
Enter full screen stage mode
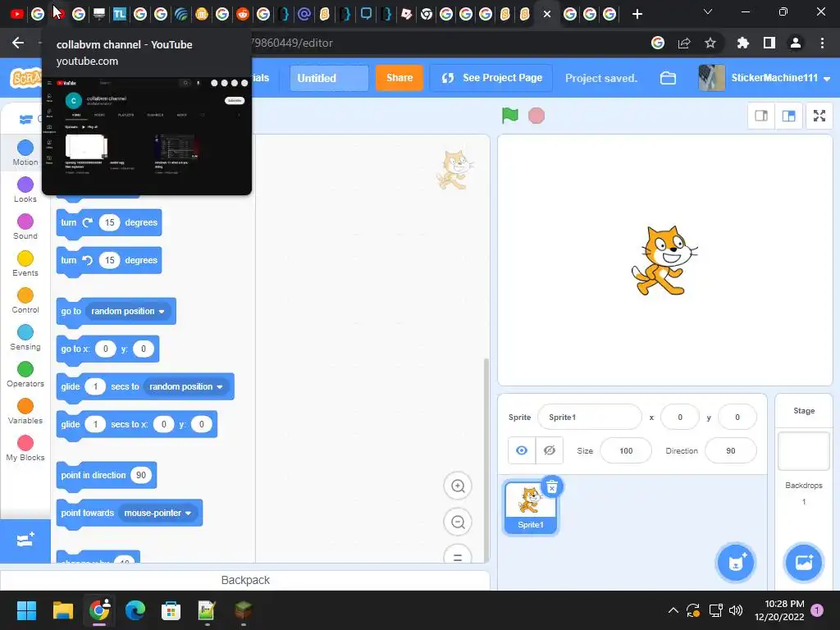point(819,116)
